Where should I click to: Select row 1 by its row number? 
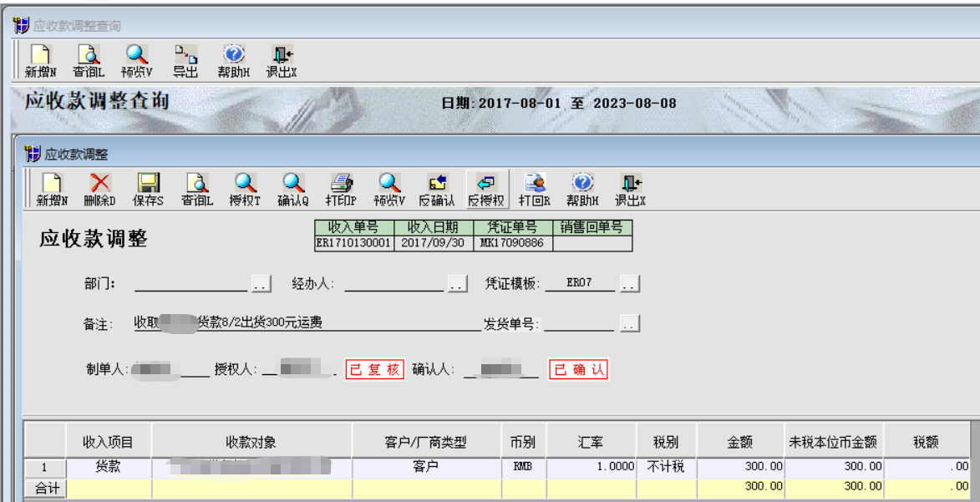[x=45, y=467]
